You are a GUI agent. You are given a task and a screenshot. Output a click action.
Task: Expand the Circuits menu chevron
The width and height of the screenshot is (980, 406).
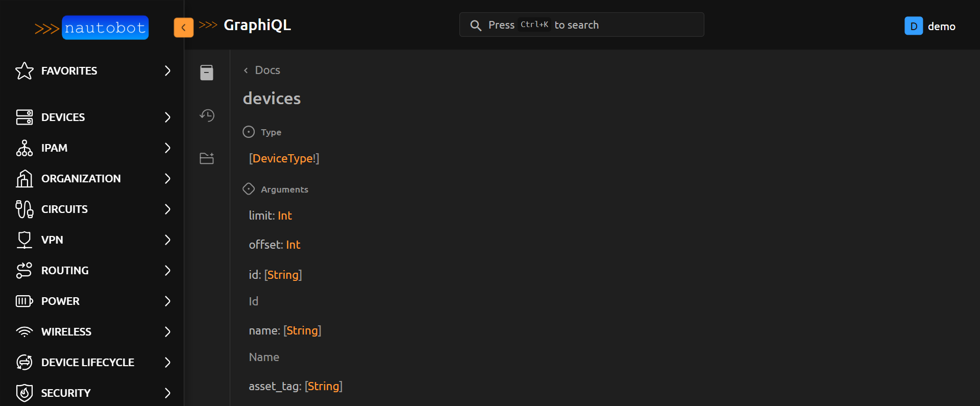[167, 209]
